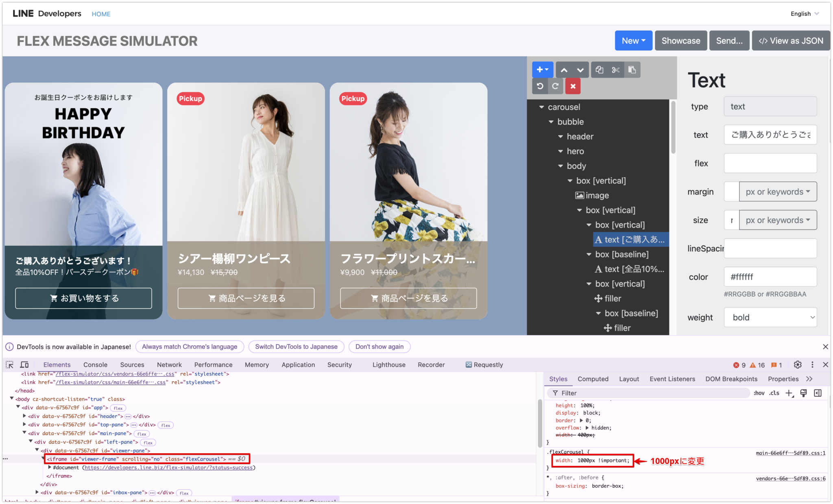
Task: Switch to the Computed tab in DevTools
Action: pos(593,379)
